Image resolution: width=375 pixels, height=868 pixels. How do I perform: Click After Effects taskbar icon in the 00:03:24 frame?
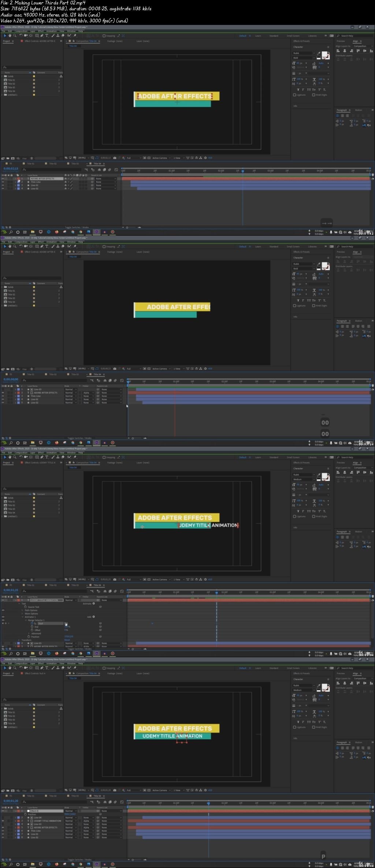pyautogui.click(x=97, y=443)
